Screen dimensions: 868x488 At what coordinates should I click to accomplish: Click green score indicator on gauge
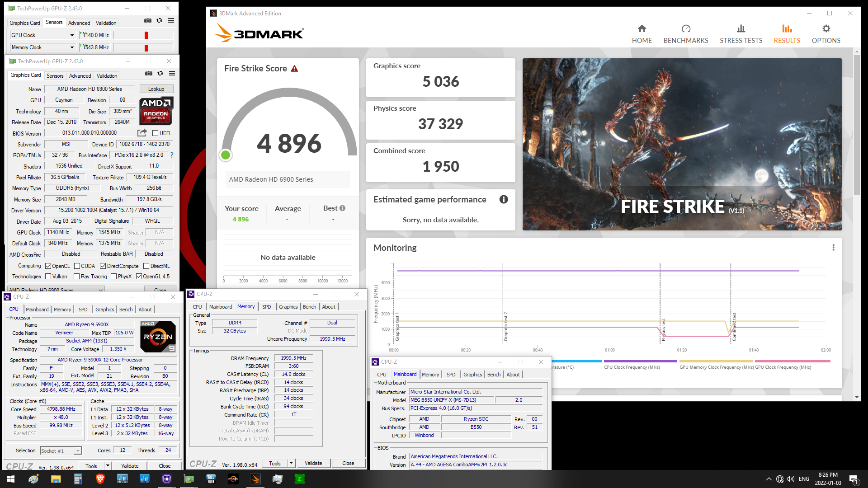pos(226,155)
